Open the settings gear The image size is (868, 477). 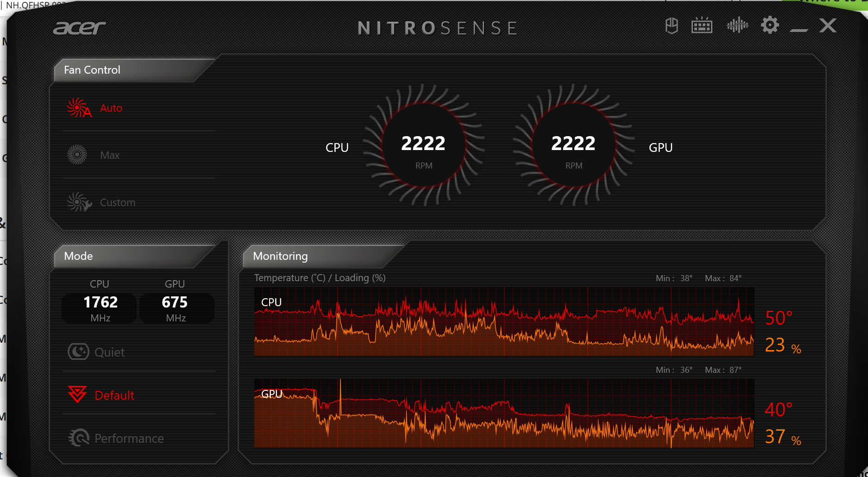coord(770,25)
